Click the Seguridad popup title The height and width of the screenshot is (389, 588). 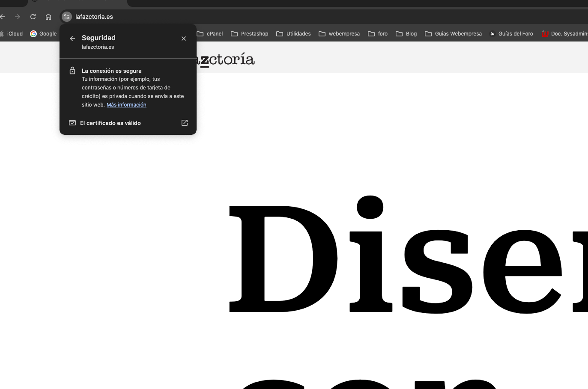(x=98, y=38)
